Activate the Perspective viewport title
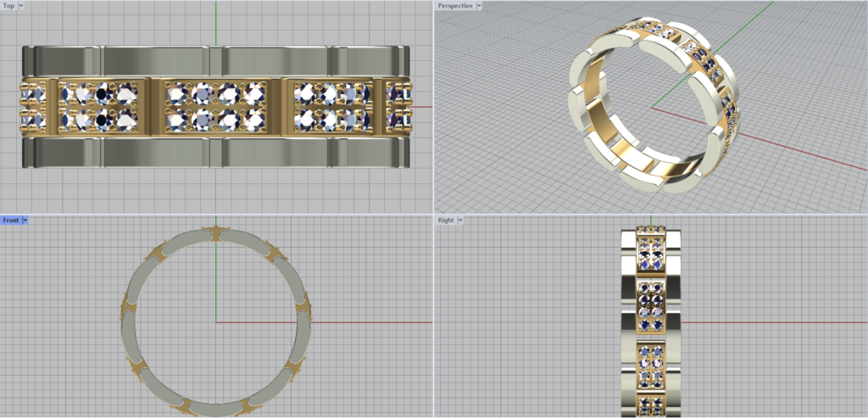Image resolution: width=868 pixels, height=419 pixels. coord(455,6)
